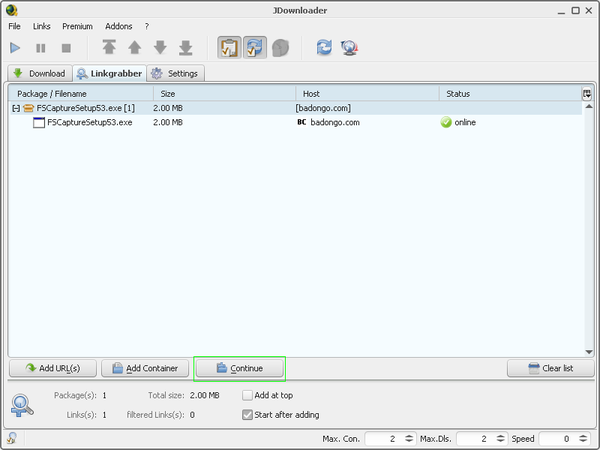Toggle clipboard monitoring icon

pyautogui.click(x=229, y=47)
